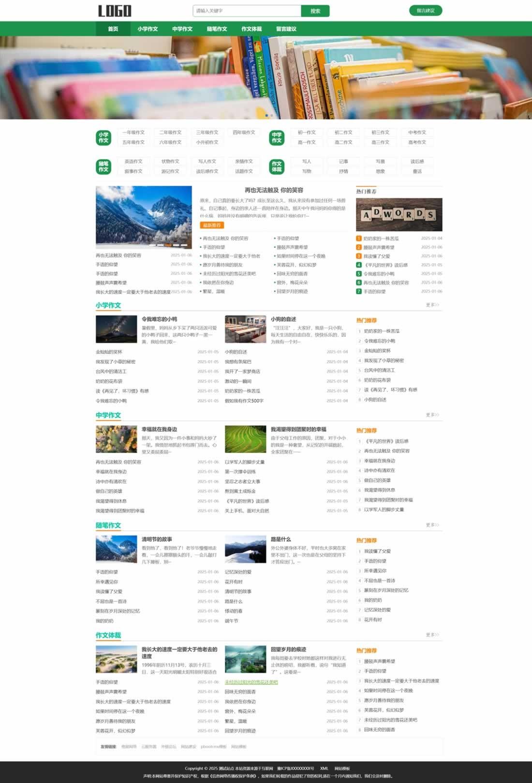Click the green 中学作文 rounded category badge

(277, 138)
